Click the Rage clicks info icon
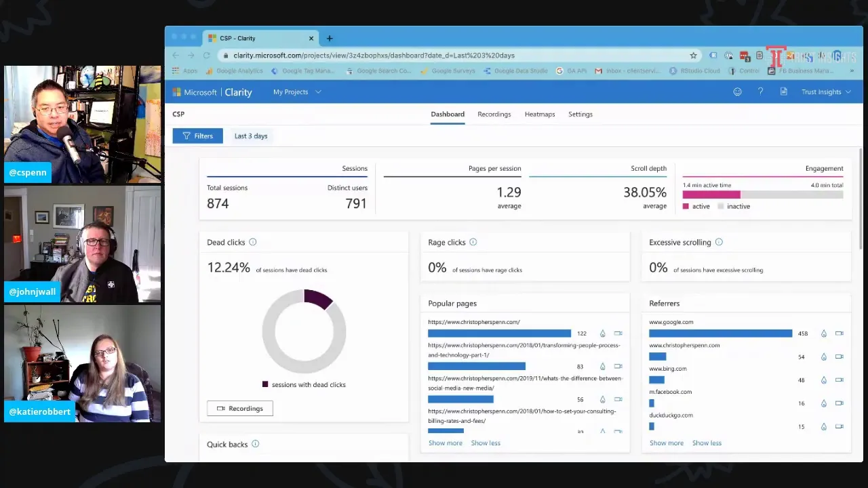 (473, 242)
